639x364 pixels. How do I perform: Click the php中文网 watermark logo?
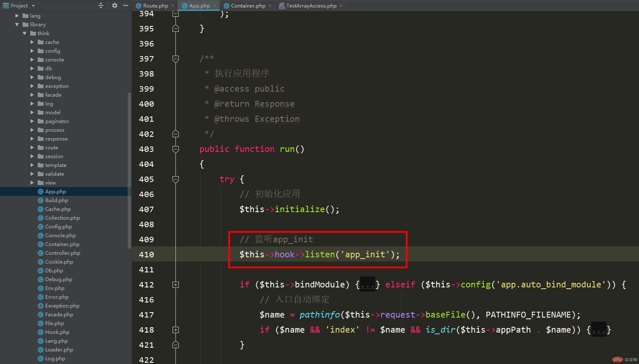624,359
